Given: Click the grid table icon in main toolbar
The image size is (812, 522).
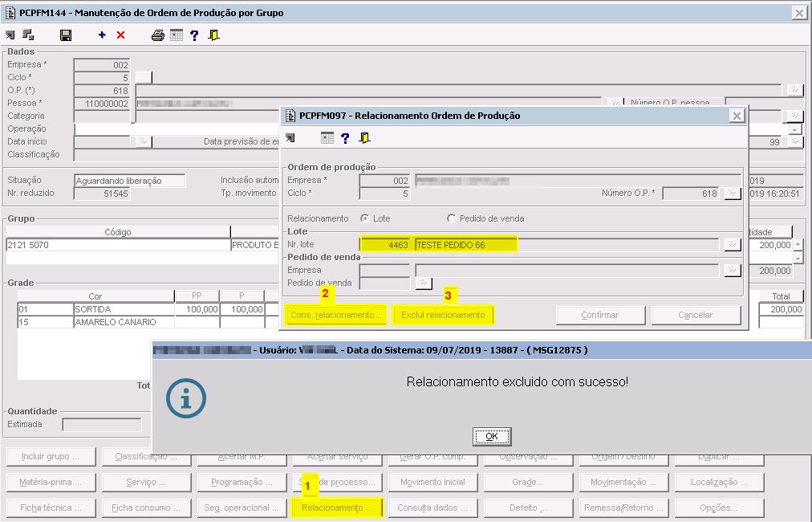Looking at the screenshot, I should tap(177, 35).
